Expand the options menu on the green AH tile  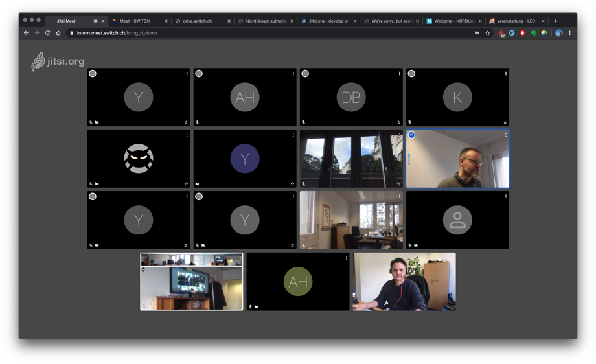click(347, 258)
